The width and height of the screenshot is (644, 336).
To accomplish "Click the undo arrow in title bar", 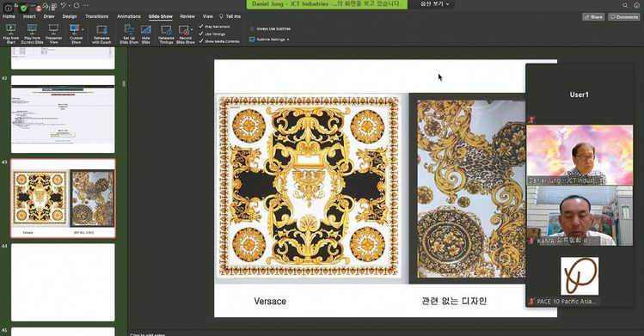I will [64, 5].
